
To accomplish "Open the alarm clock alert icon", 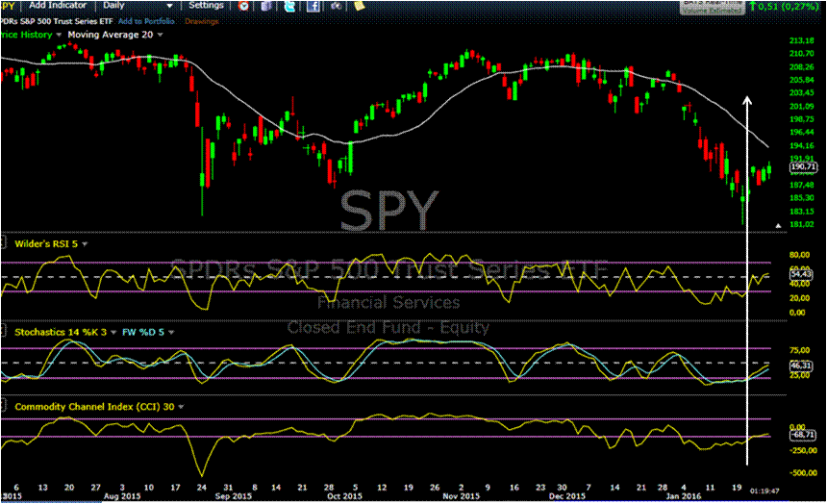I will click(243, 6).
